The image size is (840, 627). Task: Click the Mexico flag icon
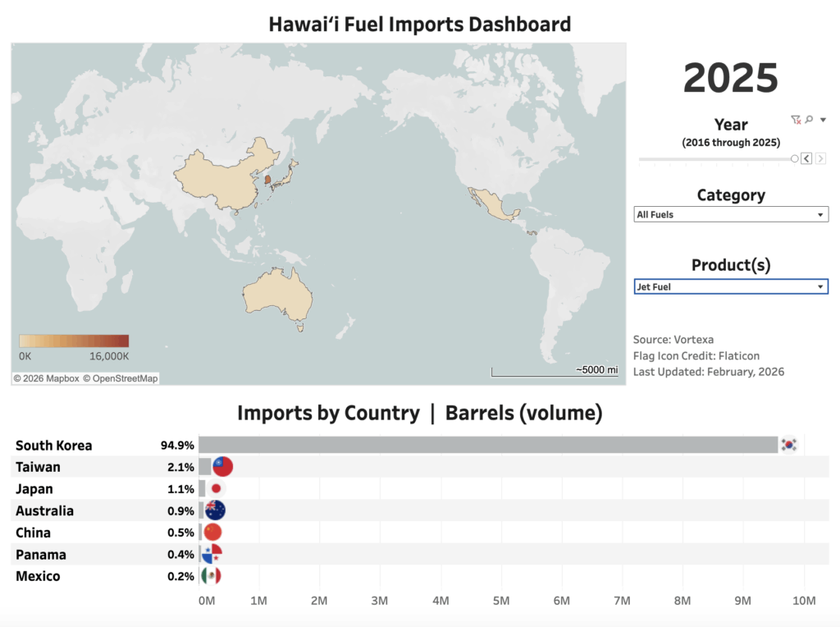click(211, 576)
